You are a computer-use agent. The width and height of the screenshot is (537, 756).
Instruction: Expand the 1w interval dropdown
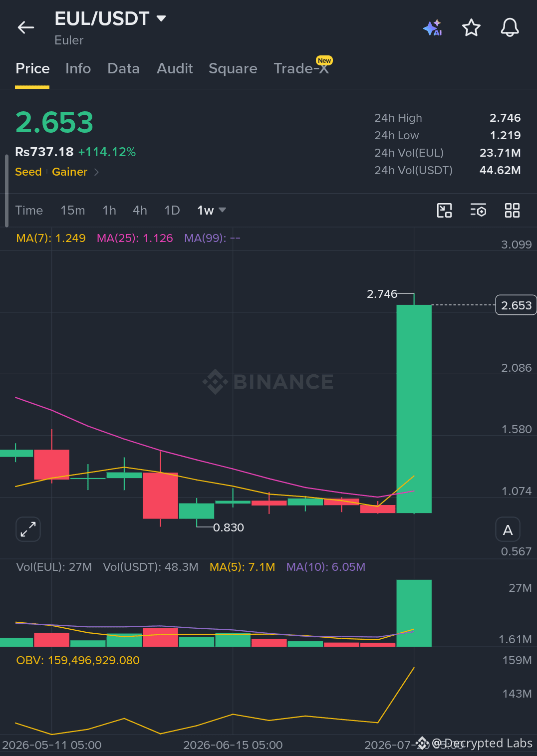click(x=212, y=211)
